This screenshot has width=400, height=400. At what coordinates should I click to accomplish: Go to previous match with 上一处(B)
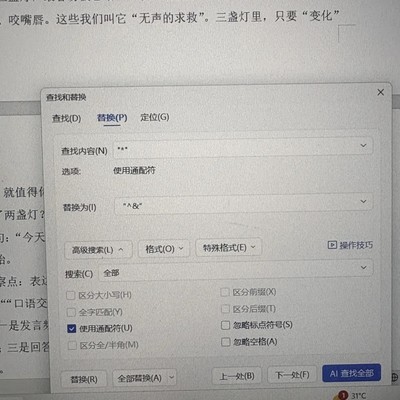(x=237, y=376)
